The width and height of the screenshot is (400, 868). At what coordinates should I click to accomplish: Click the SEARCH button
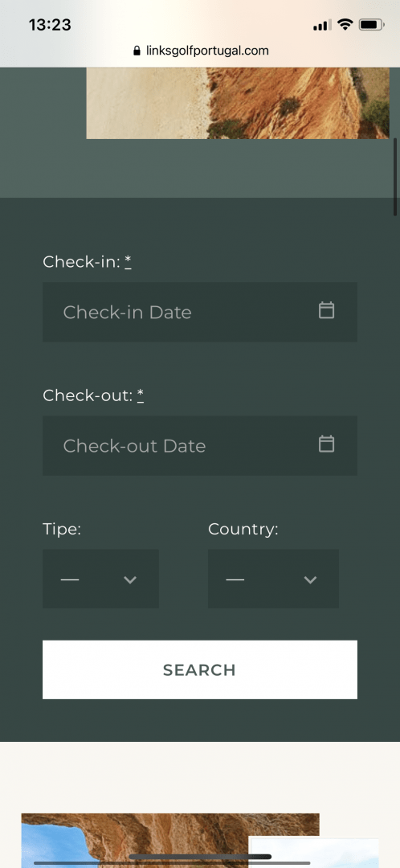point(200,669)
